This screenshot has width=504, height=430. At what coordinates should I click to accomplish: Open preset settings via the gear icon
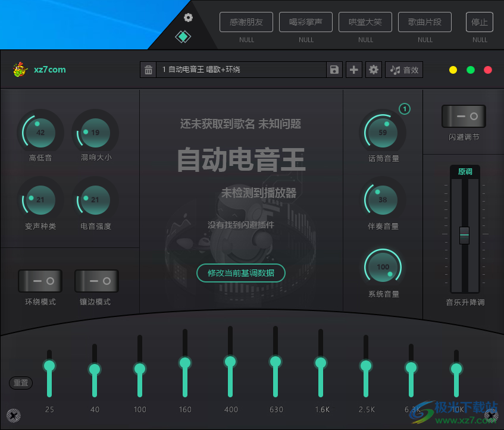point(374,70)
